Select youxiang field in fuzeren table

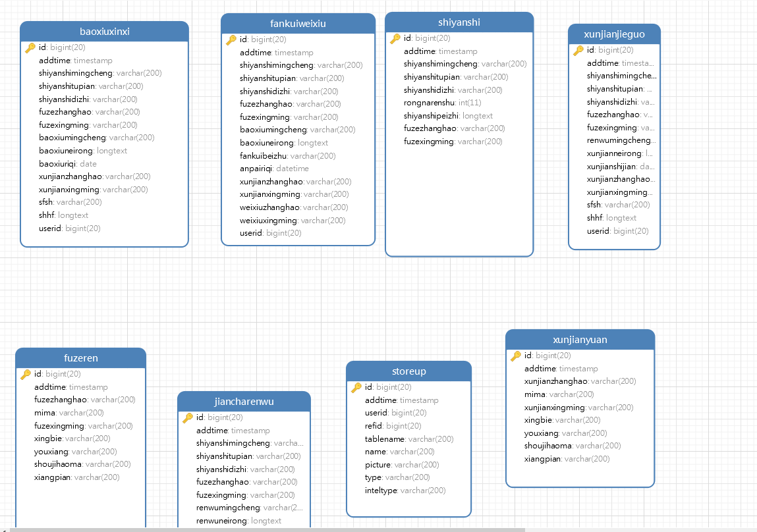pos(75,452)
